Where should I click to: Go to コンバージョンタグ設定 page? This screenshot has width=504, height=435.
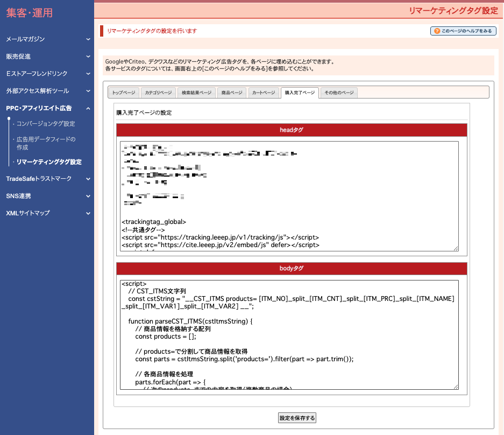[x=46, y=124]
